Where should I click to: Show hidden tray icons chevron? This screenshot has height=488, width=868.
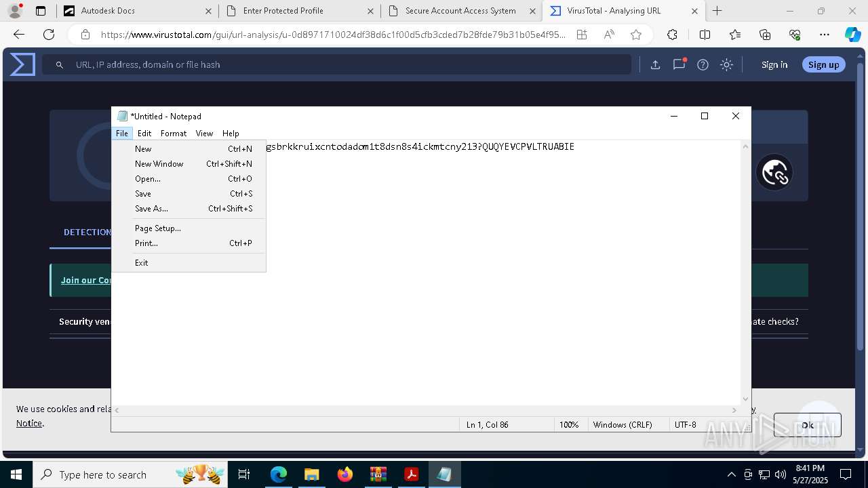(x=731, y=474)
